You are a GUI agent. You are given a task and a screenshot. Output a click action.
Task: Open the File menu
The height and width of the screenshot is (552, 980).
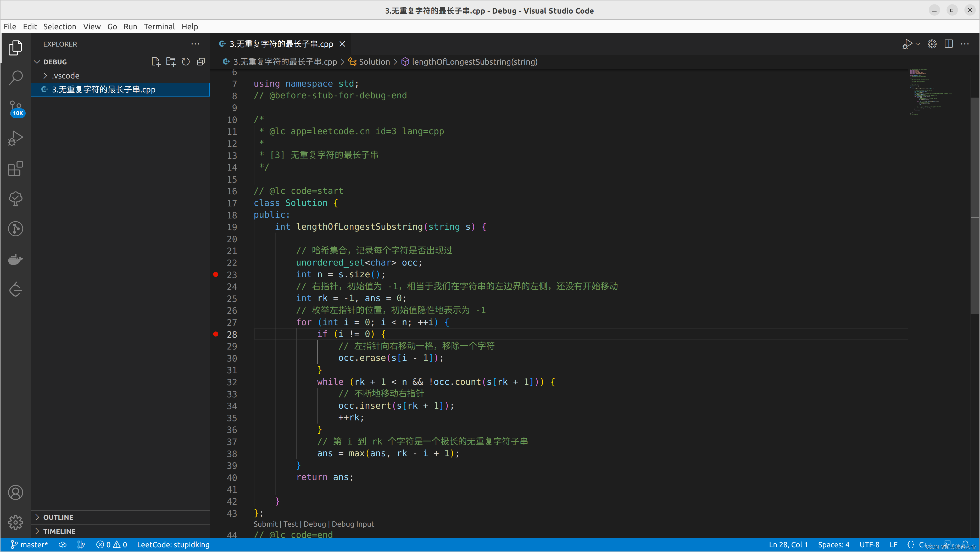click(x=10, y=27)
